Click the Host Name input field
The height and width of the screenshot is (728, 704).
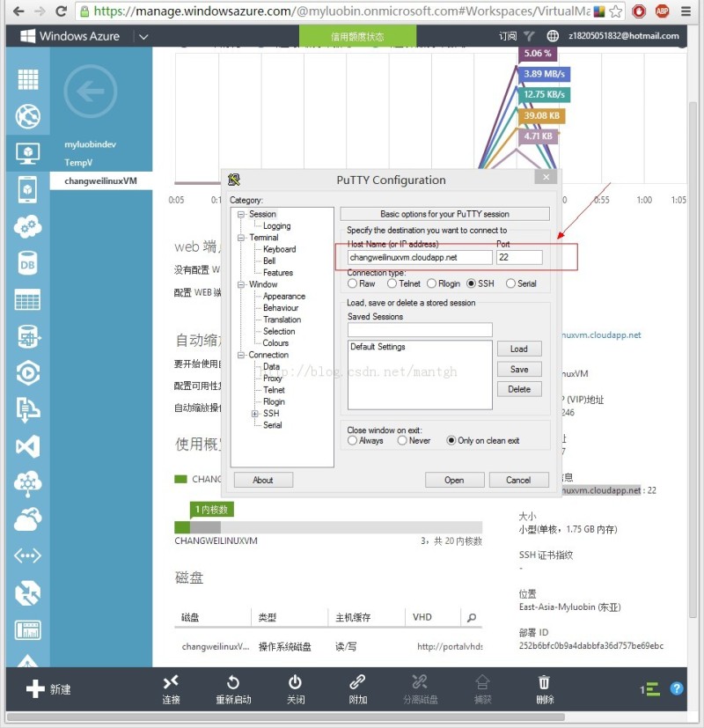tap(420, 257)
